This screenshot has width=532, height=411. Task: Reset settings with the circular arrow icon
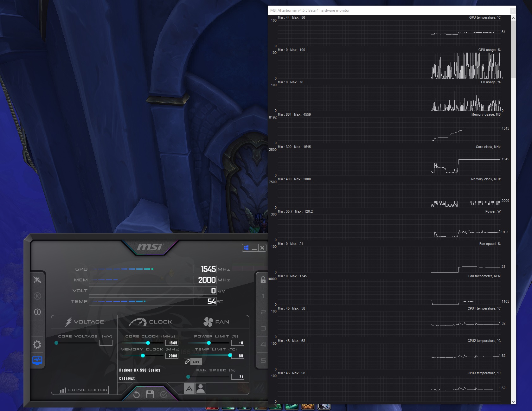pos(137,395)
